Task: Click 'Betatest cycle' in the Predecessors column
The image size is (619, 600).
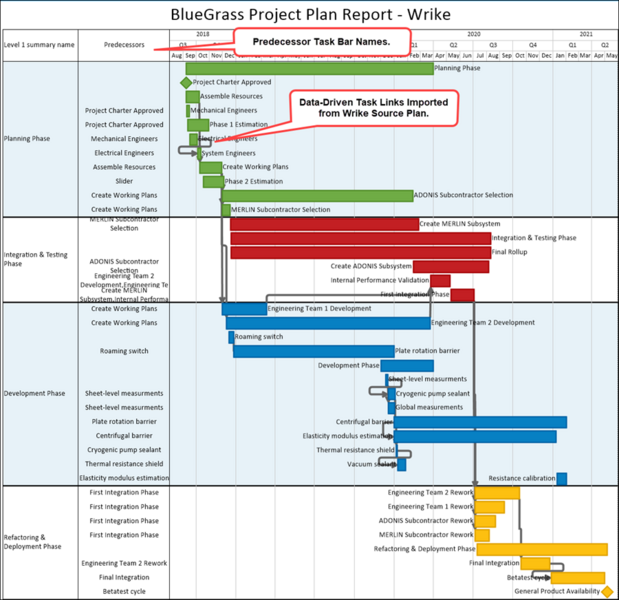Action: click(x=124, y=592)
